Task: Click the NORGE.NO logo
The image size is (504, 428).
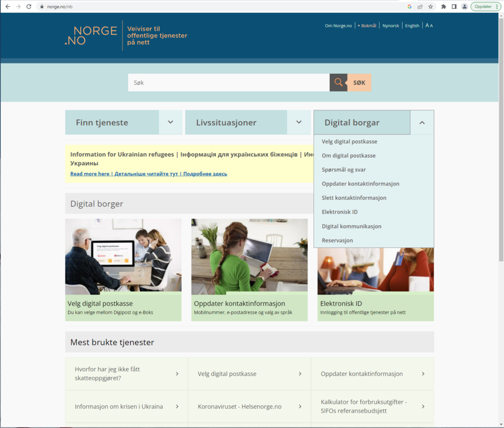Action: [91, 35]
